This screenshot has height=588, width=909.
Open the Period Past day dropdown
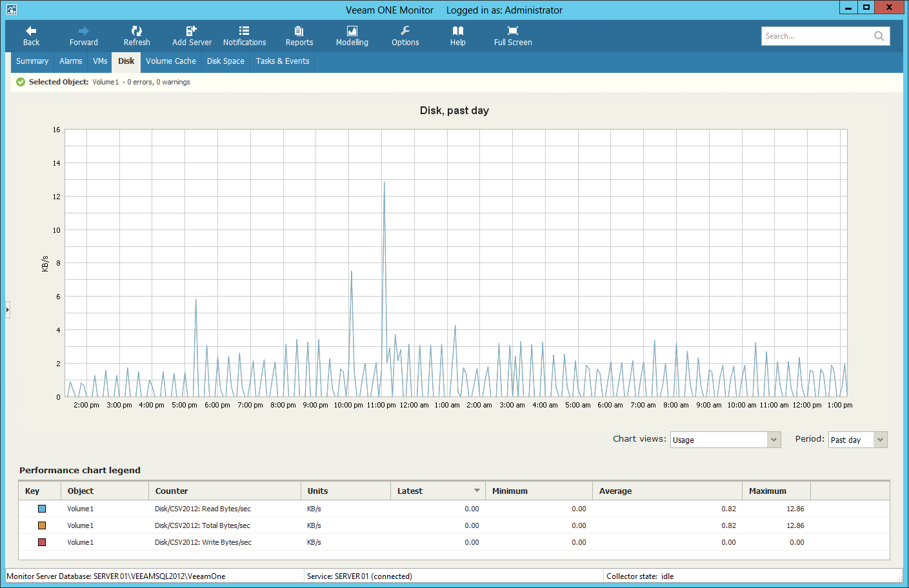[858, 440]
